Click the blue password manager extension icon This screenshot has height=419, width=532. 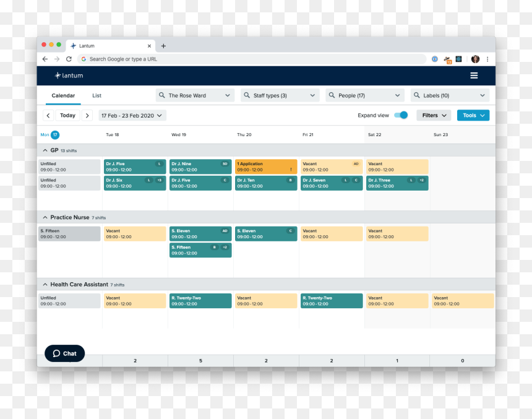(435, 59)
